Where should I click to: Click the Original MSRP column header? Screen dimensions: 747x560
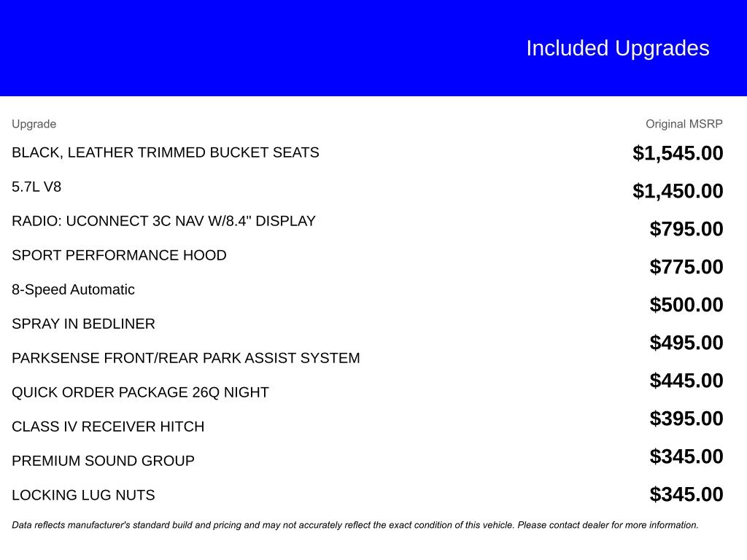[x=684, y=124]
